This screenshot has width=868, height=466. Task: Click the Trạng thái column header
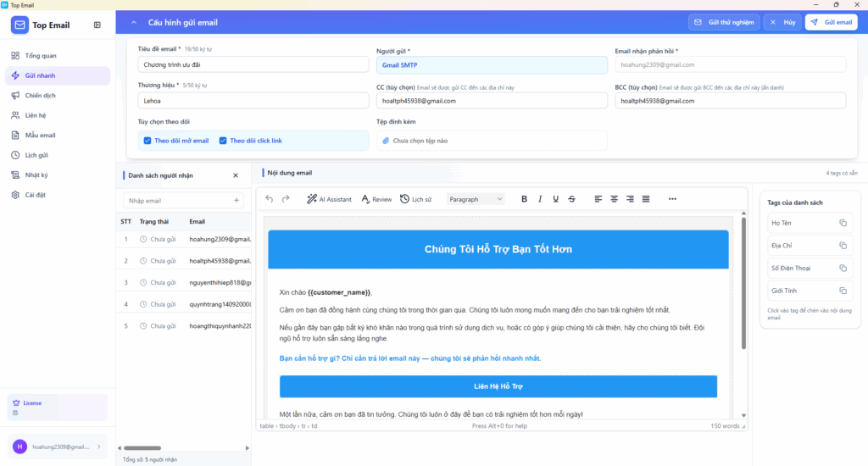pos(154,221)
